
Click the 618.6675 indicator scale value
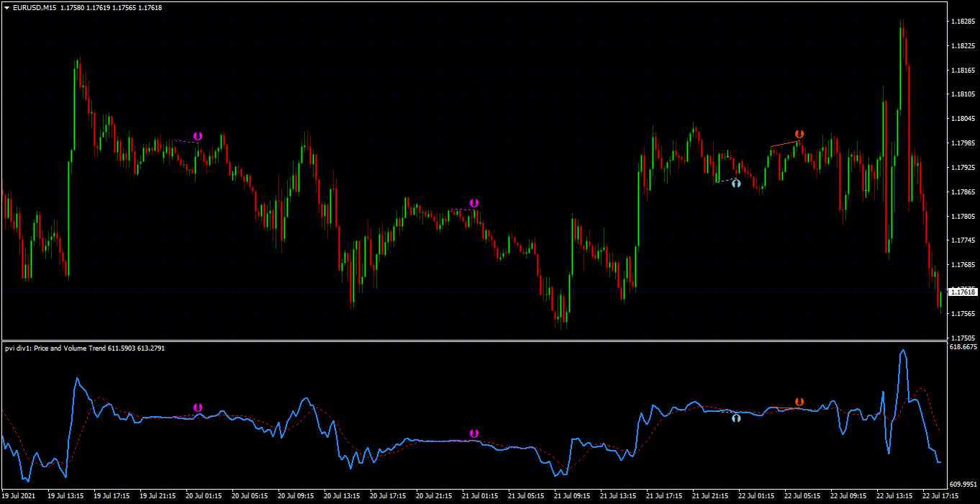963,347
